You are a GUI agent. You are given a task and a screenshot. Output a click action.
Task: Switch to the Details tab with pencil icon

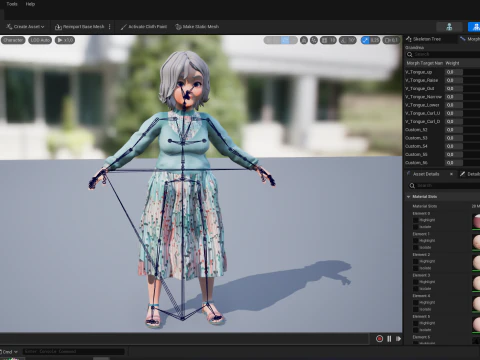tap(470, 174)
